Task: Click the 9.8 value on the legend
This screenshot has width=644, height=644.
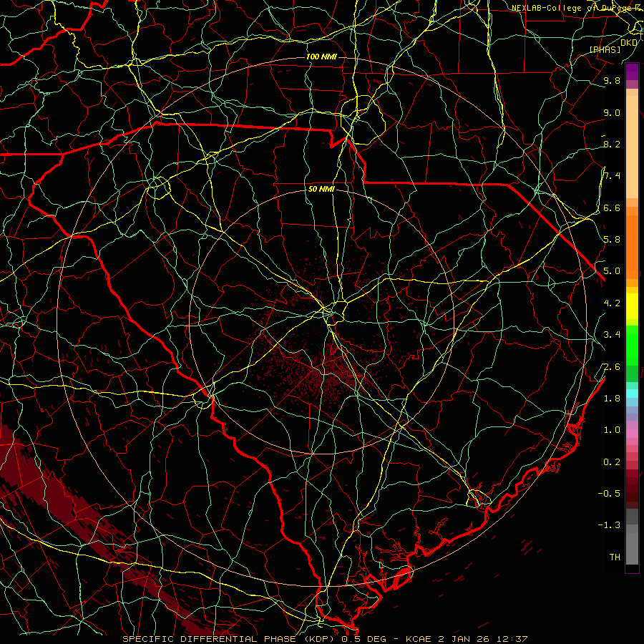Action: (x=612, y=81)
